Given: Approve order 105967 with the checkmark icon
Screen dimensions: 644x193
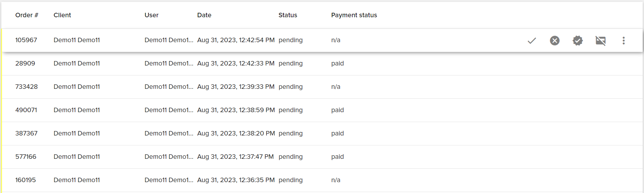Looking at the screenshot, I should click(531, 41).
